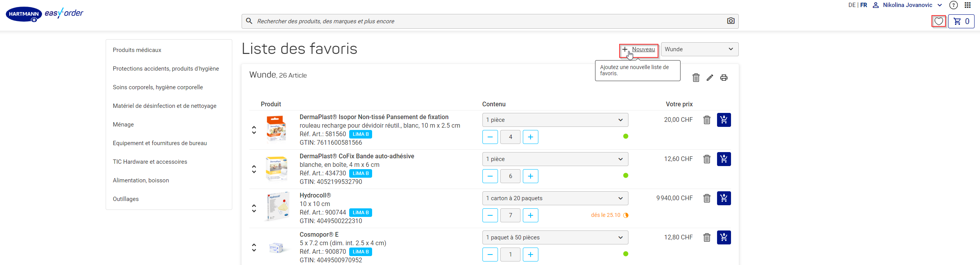Increase DermaPlast Isopor quantity
Viewport: 980px width, 265px height.
(x=530, y=137)
